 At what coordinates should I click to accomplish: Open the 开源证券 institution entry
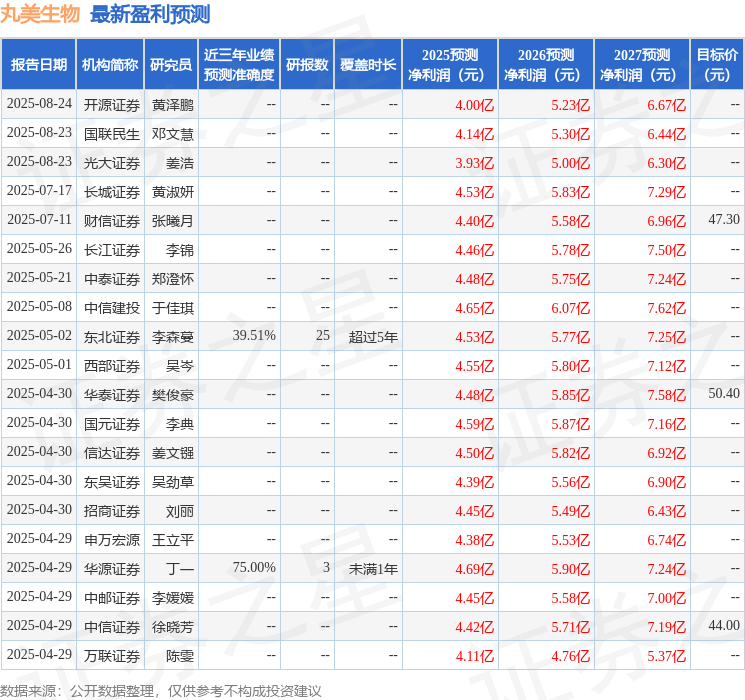pos(111,105)
